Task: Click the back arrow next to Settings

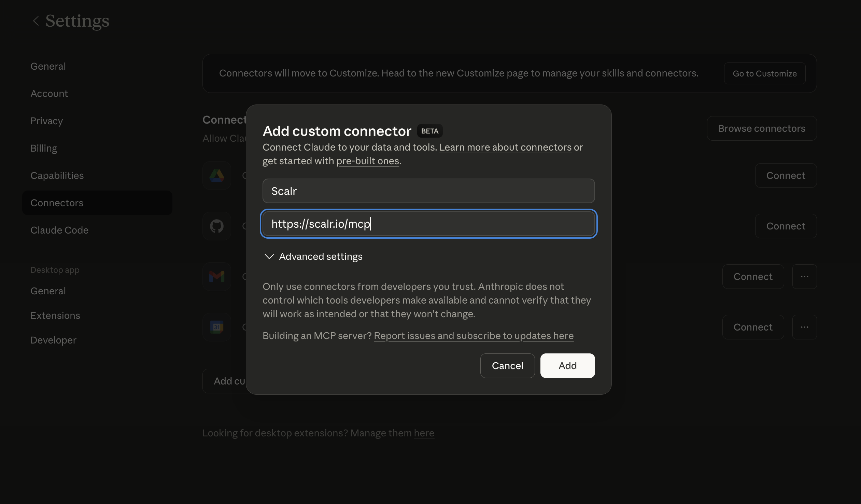Action: coord(36,21)
